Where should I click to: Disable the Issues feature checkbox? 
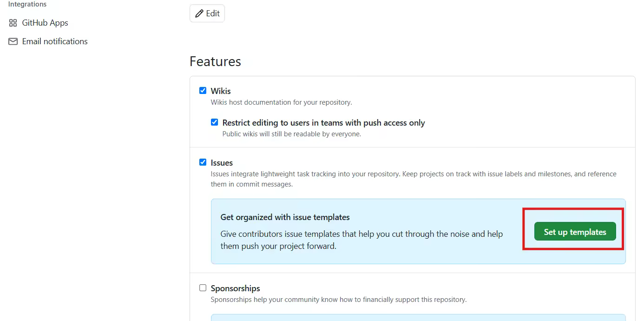203,162
